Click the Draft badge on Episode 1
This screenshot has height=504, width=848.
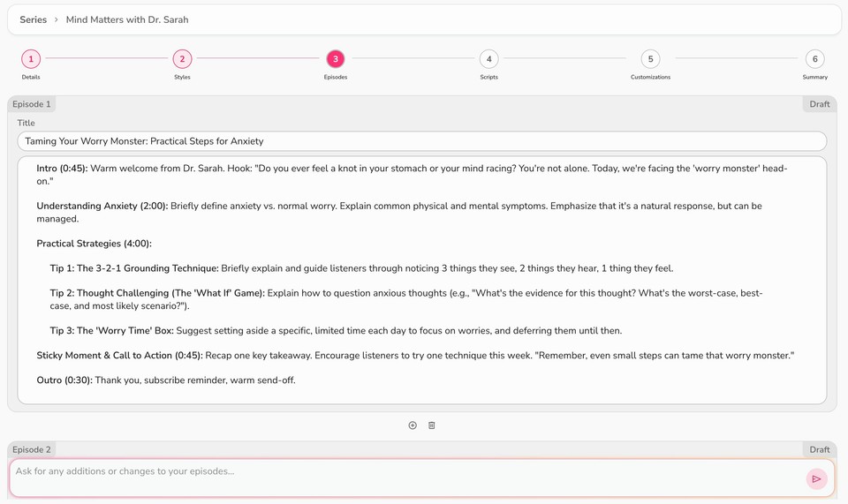[819, 104]
